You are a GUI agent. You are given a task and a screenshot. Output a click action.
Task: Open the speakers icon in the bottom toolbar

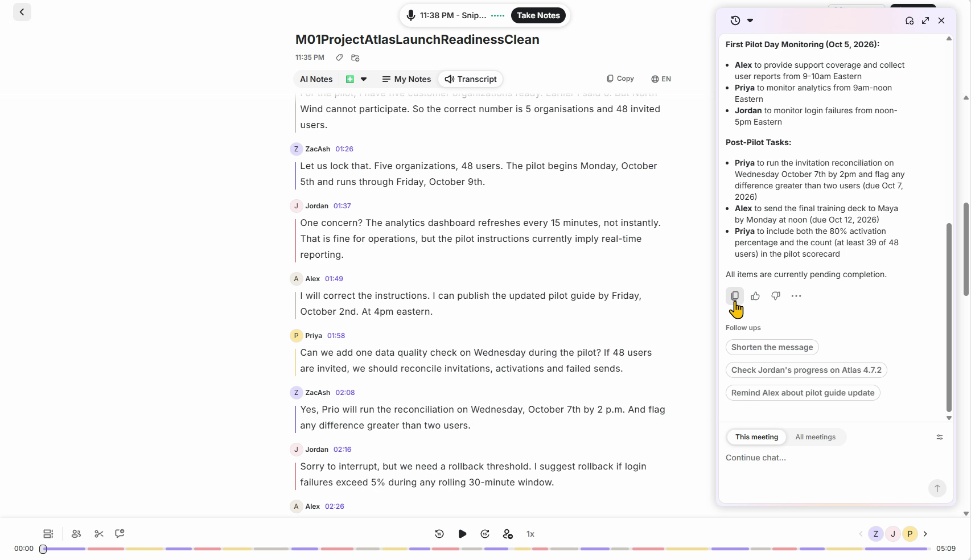pos(76,534)
